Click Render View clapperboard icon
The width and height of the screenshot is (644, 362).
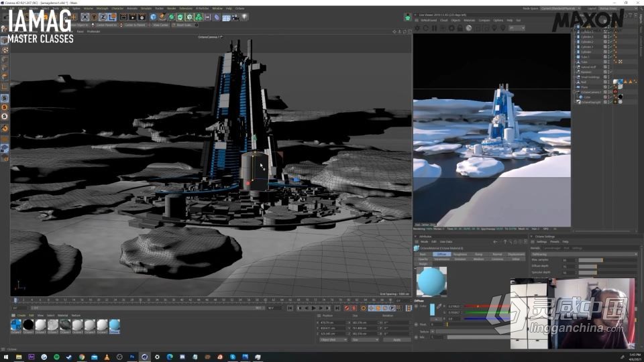123,17
